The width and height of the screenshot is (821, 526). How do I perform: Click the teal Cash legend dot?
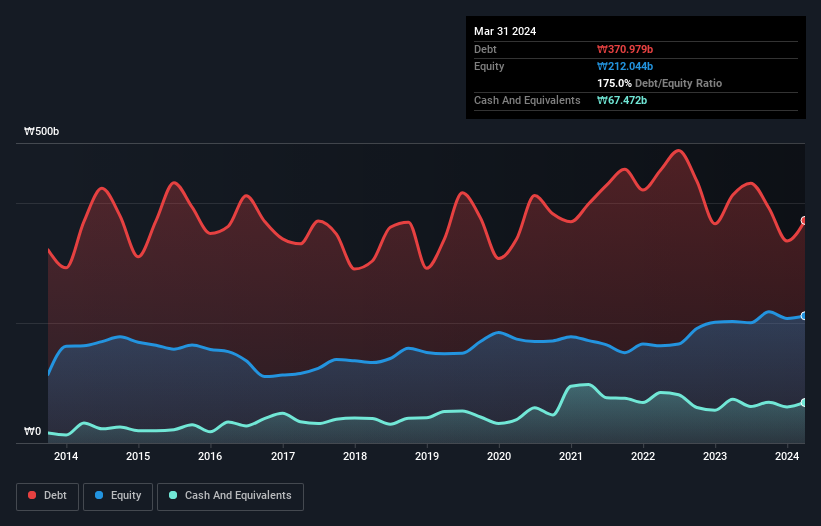click(x=173, y=495)
